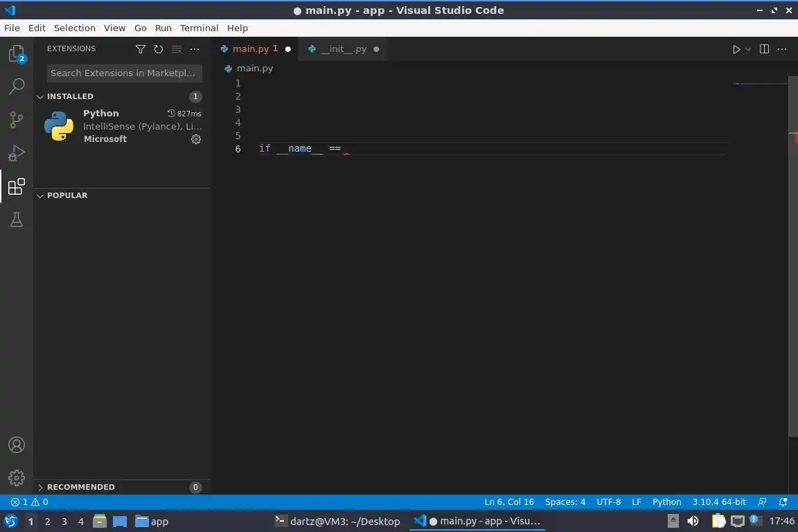The height and width of the screenshot is (532, 798).
Task: Click the INSTALLED count badge 1
Action: pos(195,97)
